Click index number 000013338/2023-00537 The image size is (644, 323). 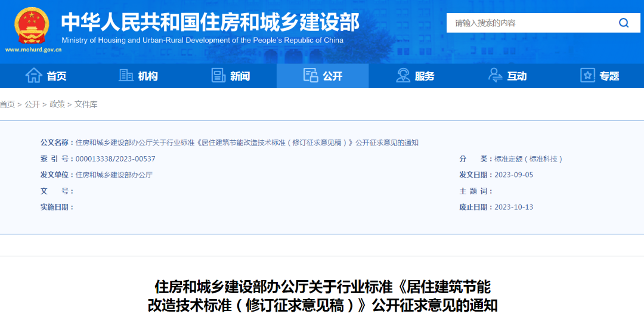click(116, 159)
